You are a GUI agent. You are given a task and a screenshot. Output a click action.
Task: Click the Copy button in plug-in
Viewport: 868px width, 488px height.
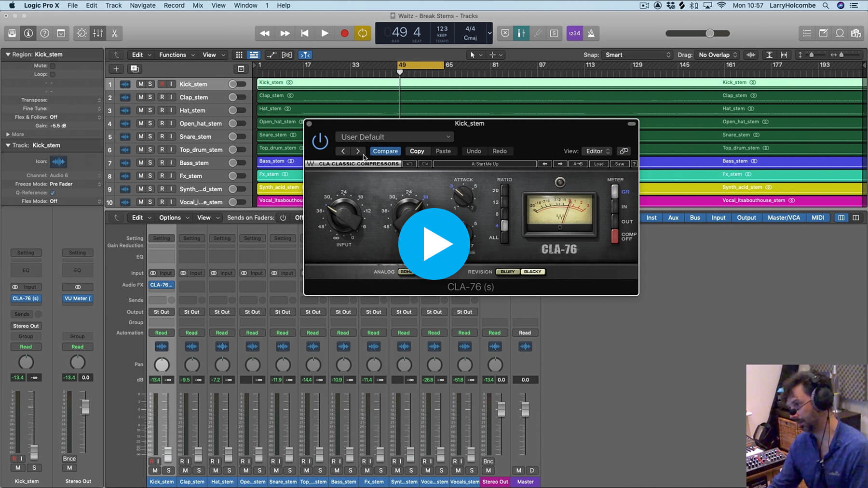coord(417,151)
